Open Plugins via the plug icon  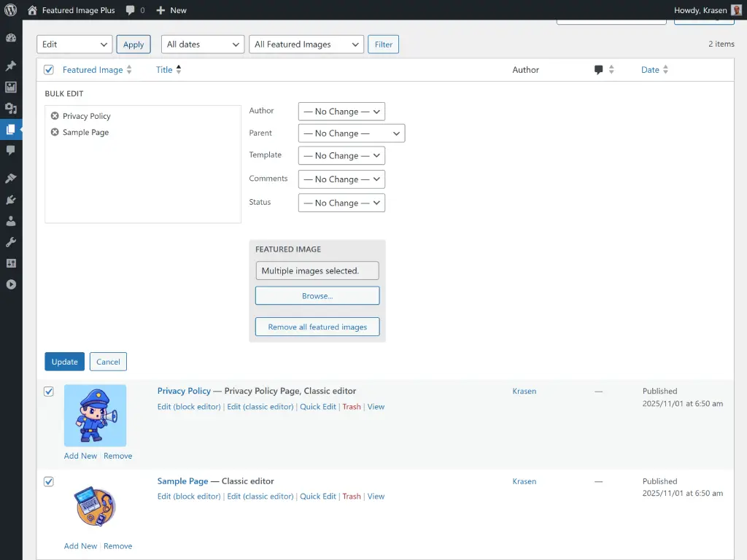(x=11, y=200)
